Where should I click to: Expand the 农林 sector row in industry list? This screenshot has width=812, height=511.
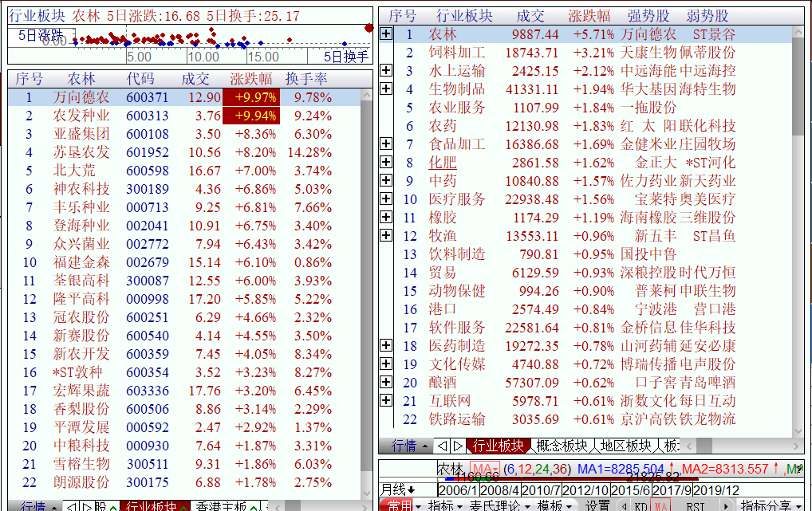point(386,33)
